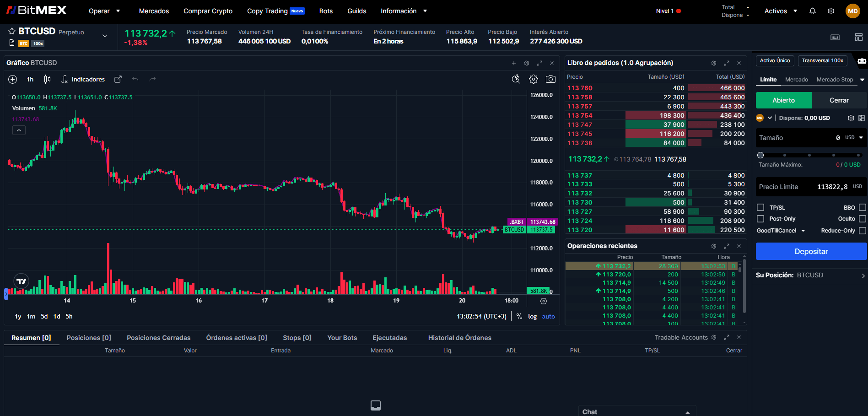Viewport: 868px width, 416px height.
Task: Open Transversal 100x leverage setting
Action: click(x=822, y=60)
